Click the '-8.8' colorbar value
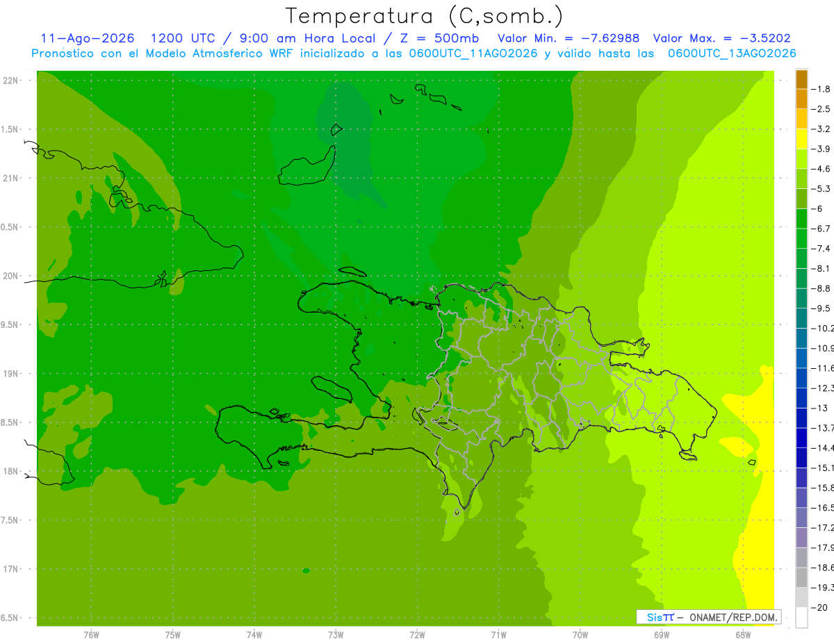Viewport: 834px width, 644px height. 821,288
